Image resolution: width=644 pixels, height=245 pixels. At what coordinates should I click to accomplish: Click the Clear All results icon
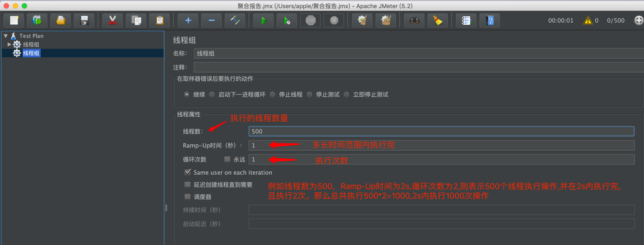(x=385, y=21)
